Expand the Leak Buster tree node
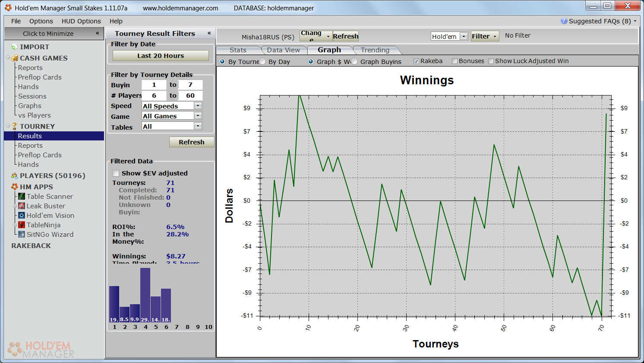 tap(15, 206)
